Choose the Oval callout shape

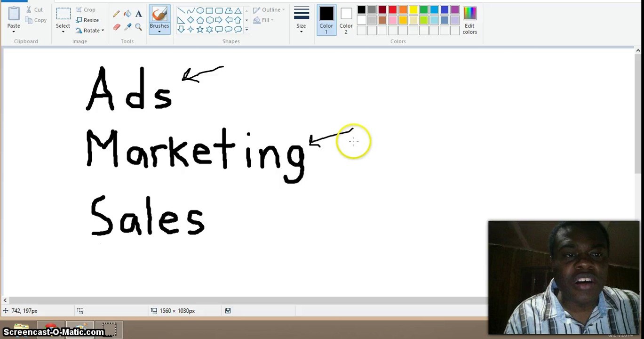(x=229, y=29)
